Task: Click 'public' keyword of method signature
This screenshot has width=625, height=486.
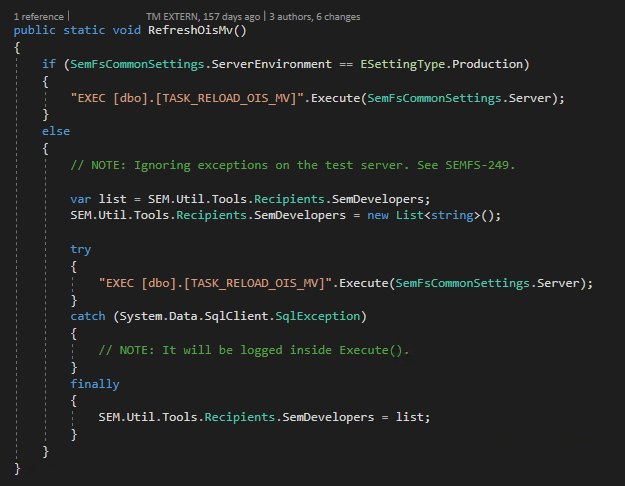Action: pyautogui.click(x=35, y=30)
